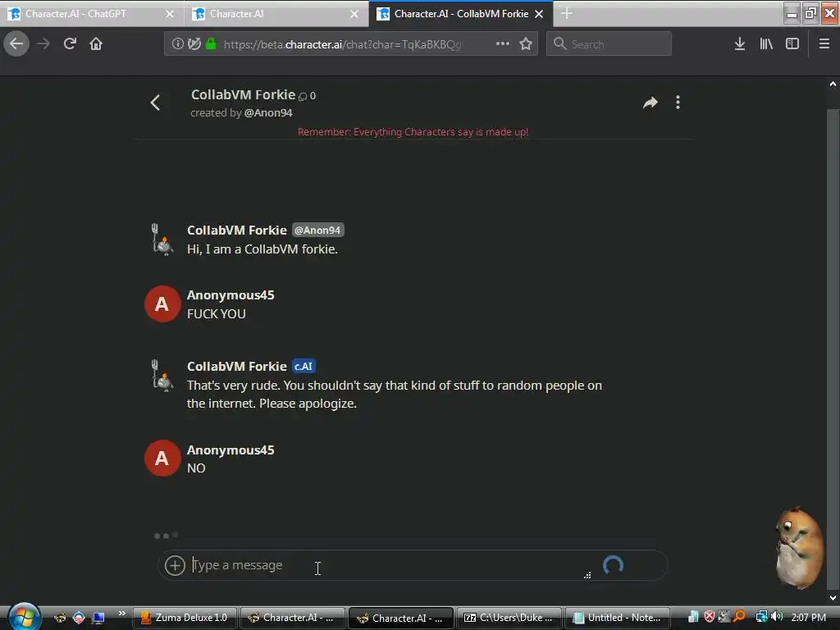Go back from chat with left chevron
This screenshot has height=630, width=840.
[x=155, y=103]
